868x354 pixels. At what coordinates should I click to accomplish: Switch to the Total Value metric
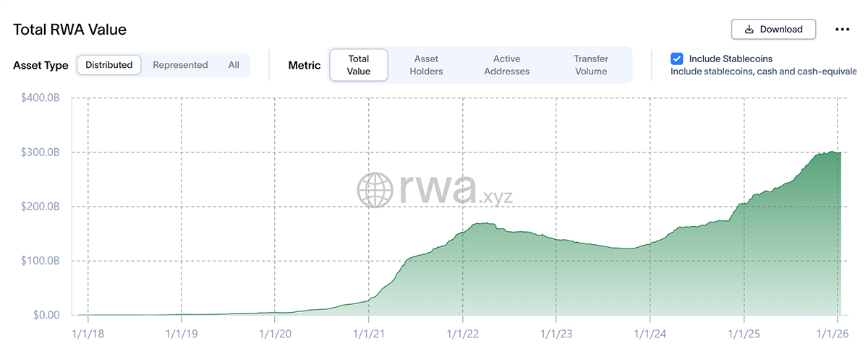359,65
